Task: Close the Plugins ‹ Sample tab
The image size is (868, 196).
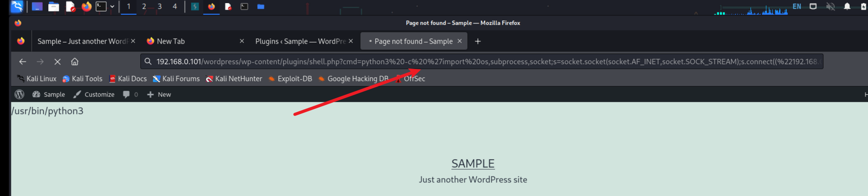Action: click(351, 41)
